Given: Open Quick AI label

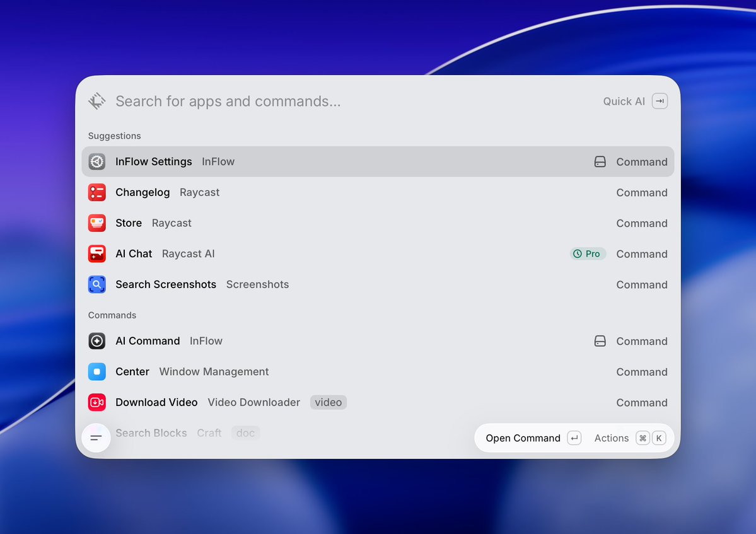Looking at the screenshot, I should pos(624,102).
